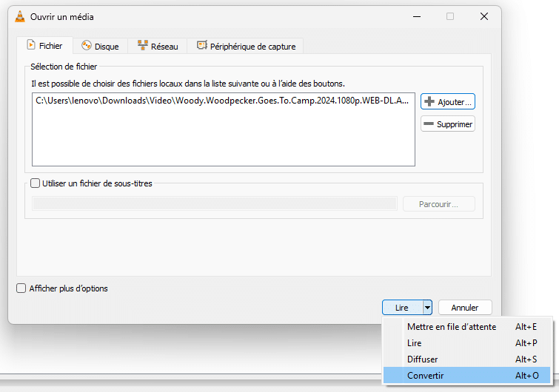Image resolution: width=559 pixels, height=392 pixels.
Task: Enable Utiliser un fichier de sous-titres
Action: [35, 183]
